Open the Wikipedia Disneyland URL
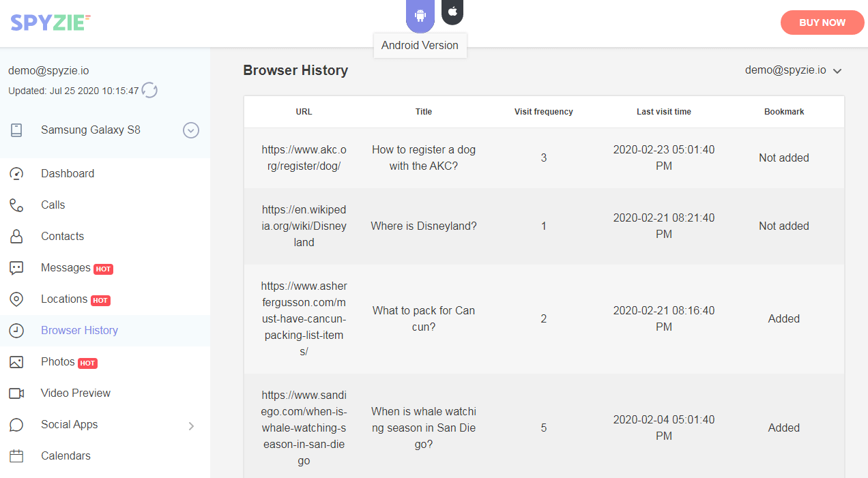 coord(304,226)
